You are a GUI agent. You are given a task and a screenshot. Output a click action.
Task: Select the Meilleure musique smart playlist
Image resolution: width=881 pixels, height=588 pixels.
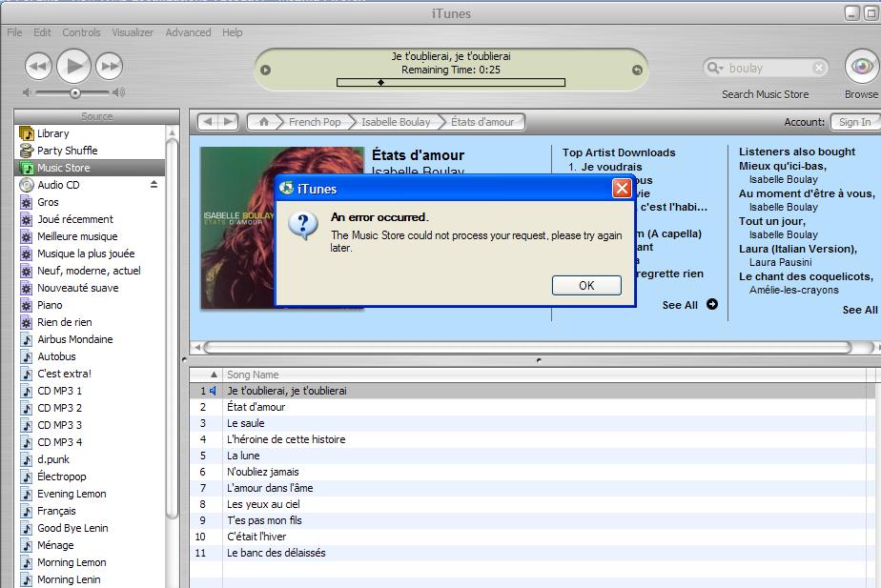pos(90,236)
